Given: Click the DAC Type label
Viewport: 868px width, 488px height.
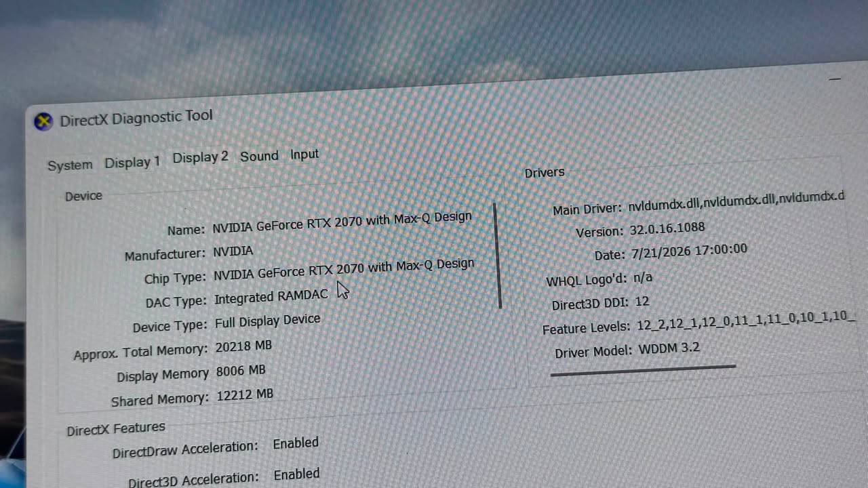Looking at the screenshot, I should (175, 302).
